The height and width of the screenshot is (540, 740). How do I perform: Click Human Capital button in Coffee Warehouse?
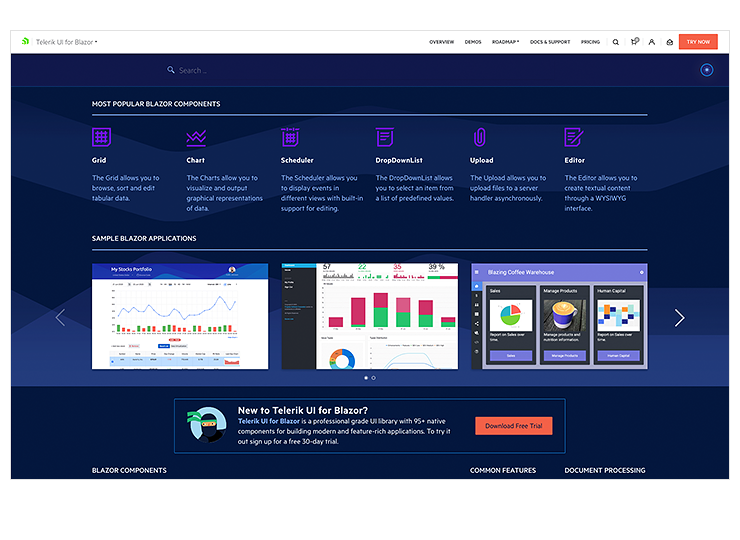618,355
